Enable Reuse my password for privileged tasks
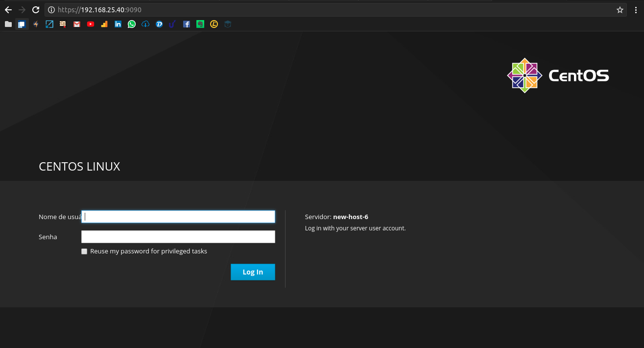 [x=84, y=251]
